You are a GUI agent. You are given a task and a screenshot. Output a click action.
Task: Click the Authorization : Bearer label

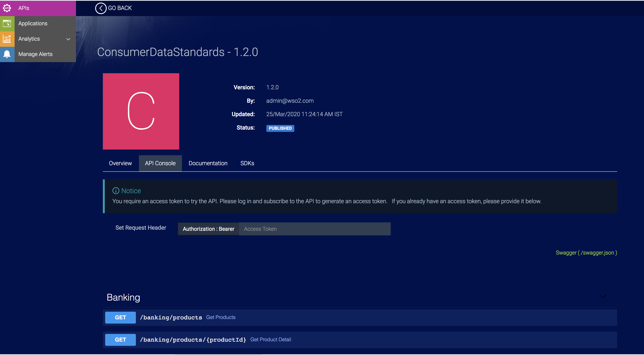[x=209, y=229]
